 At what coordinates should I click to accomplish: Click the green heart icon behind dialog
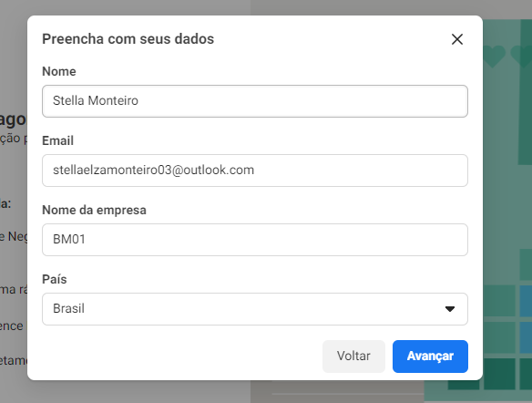click(x=494, y=56)
